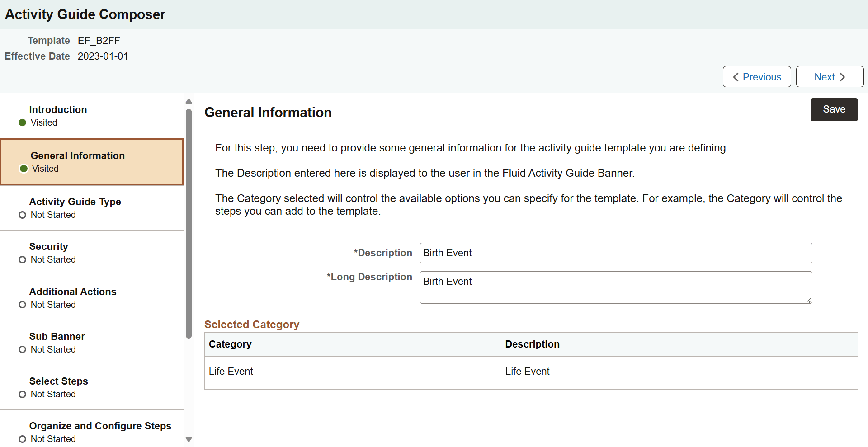
Task: Click the Next button
Action: click(829, 77)
